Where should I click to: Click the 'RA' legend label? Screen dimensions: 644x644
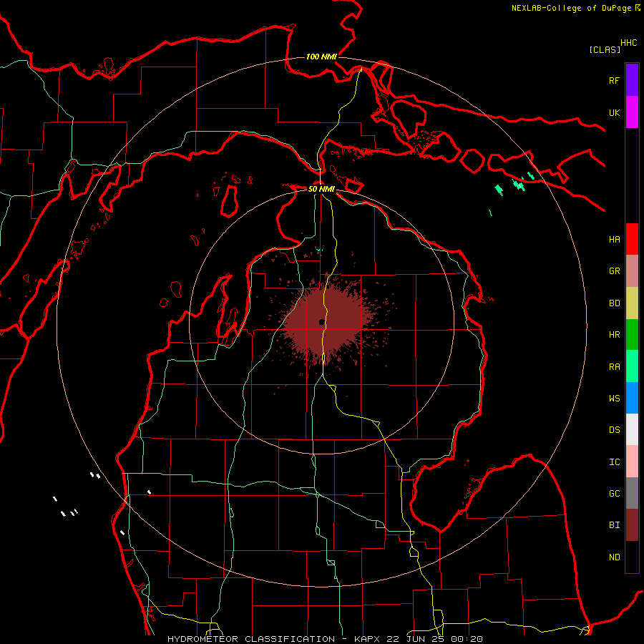(x=614, y=367)
